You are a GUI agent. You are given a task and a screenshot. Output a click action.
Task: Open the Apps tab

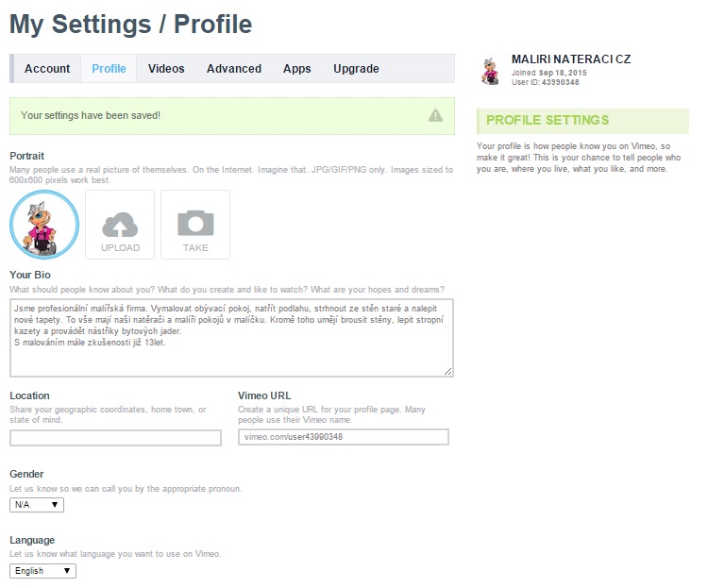[296, 69]
